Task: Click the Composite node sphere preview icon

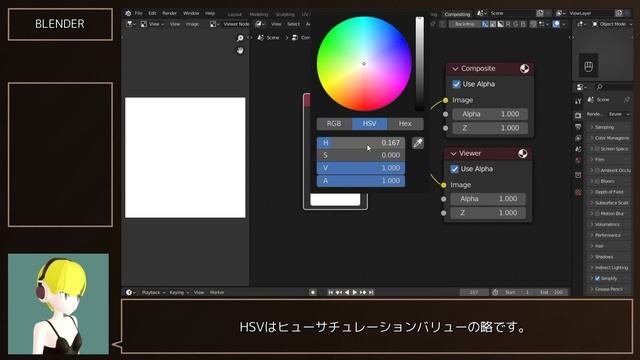Action: click(x=524, y=69)
